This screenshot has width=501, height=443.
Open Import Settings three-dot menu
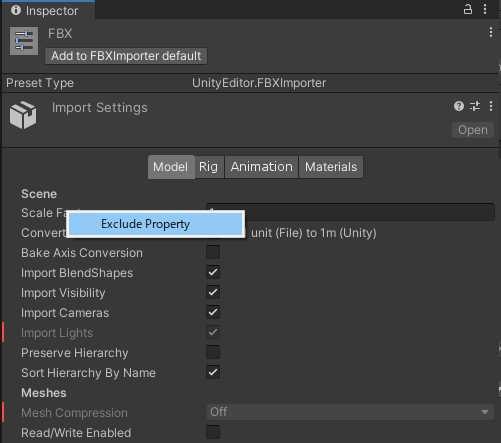point(491,106)
